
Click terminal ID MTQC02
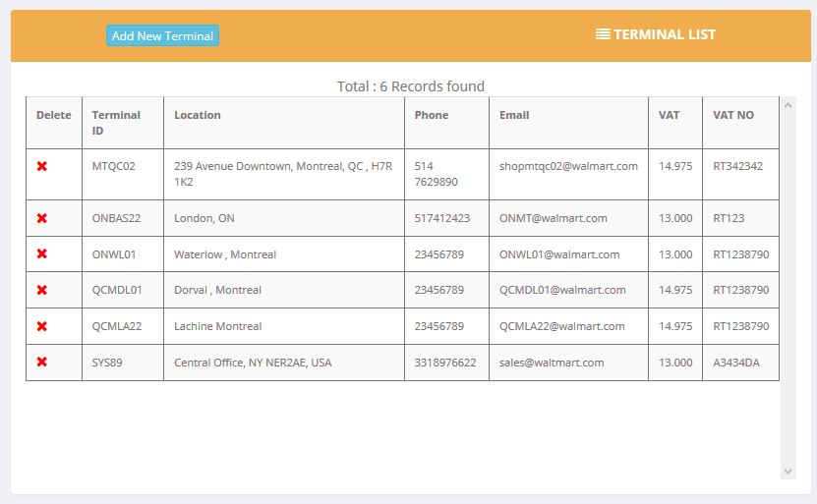(x=114, y=166)
